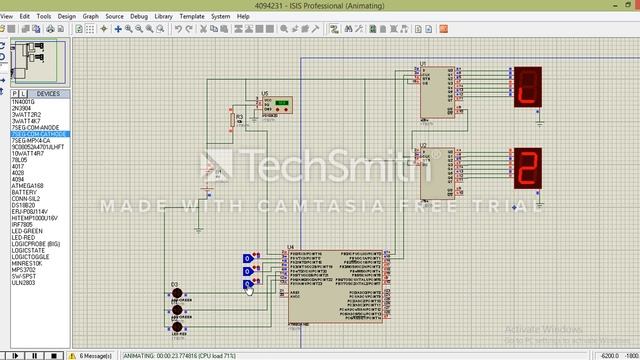Click the Redraw display toolbar icon
Image resolution: width=640 pixels, height=360 pixels.
pos(79,29)
